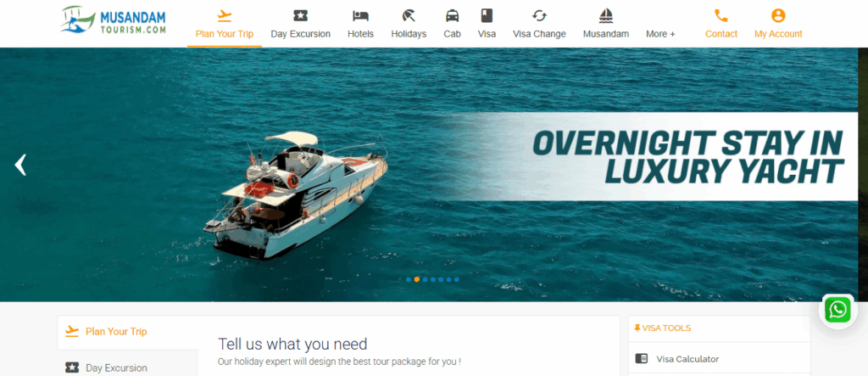The image size is (868, 376).
Task: Click sidebar Day Excursion ticket icon
Action: 72,368
